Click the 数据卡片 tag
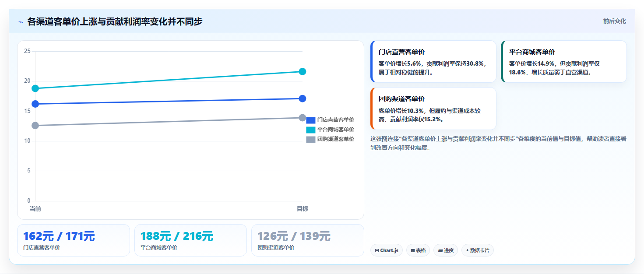 click(x=478, y=250)
